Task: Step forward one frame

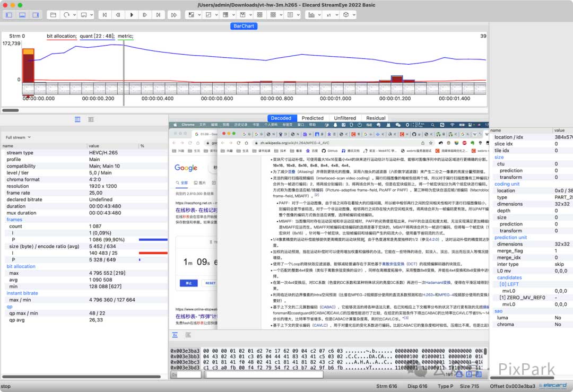Action: [145, 15]
